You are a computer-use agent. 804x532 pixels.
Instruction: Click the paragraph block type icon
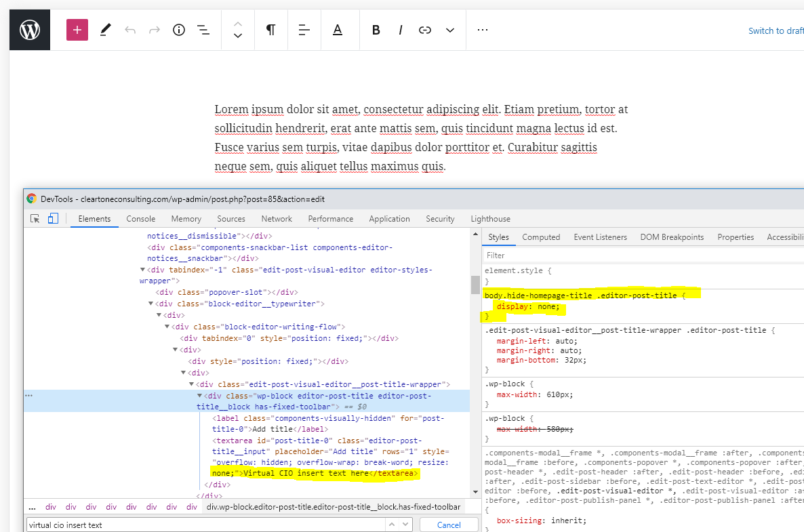pos(270,30)
